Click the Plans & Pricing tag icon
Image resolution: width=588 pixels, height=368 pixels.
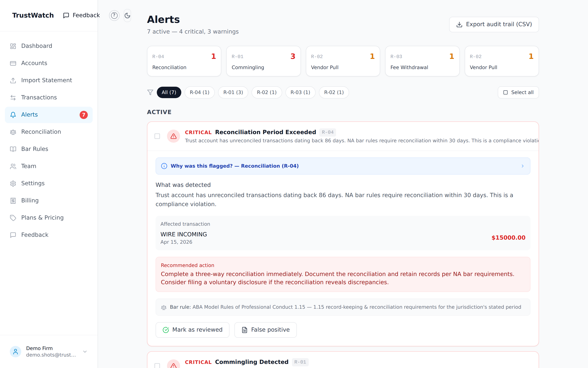click(13, 218)
